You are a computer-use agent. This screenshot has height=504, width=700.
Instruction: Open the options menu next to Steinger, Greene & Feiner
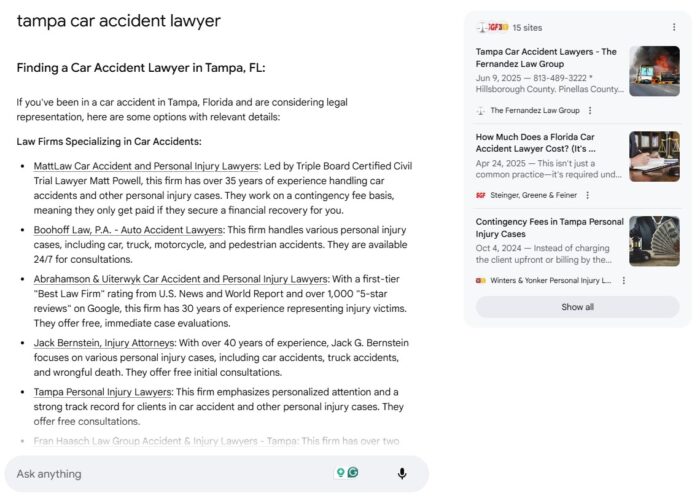pyautogui.click(x=587, y=195)
